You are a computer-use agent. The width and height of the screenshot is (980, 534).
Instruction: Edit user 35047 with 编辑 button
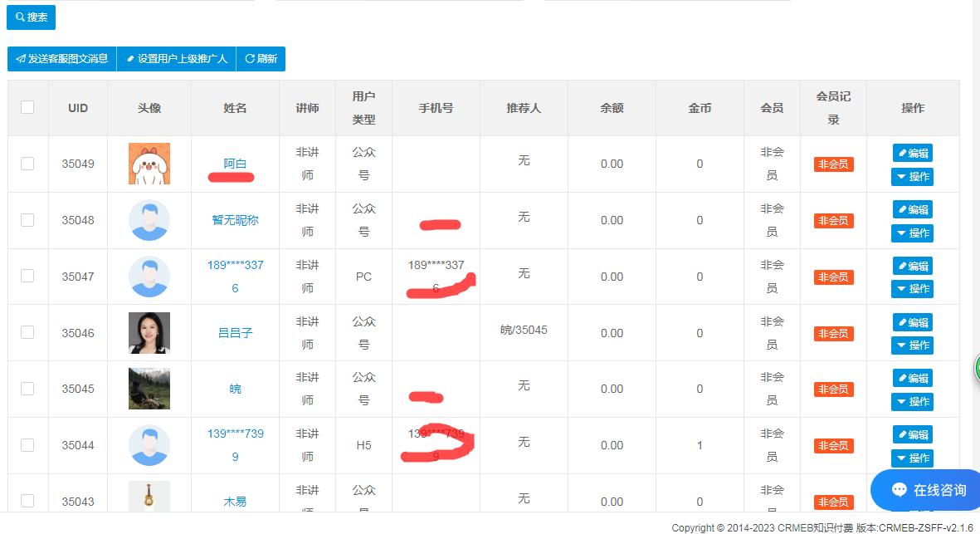tap(913, 266)
